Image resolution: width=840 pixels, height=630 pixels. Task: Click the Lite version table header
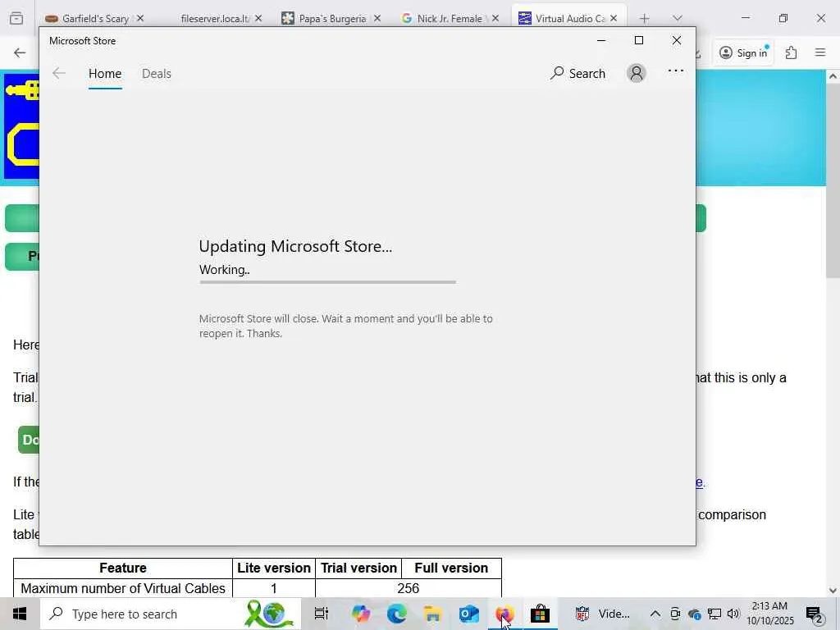[274, 568]
